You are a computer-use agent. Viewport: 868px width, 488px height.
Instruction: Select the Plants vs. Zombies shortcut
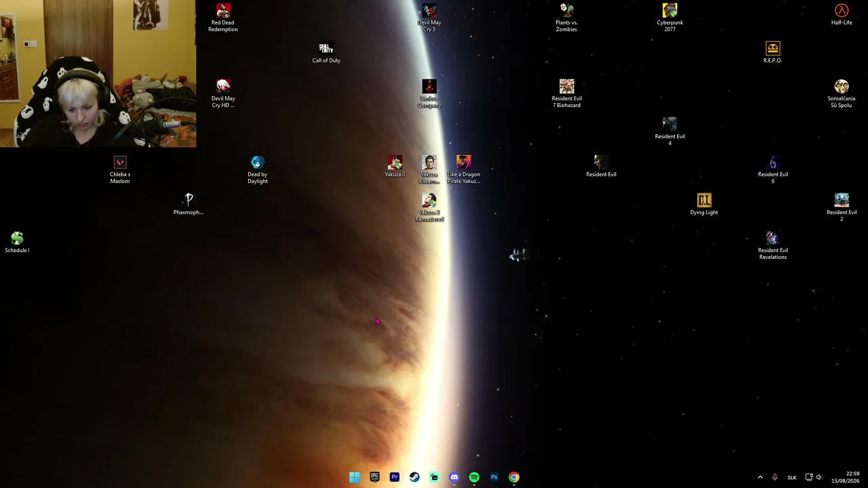[x=566, y=18]
